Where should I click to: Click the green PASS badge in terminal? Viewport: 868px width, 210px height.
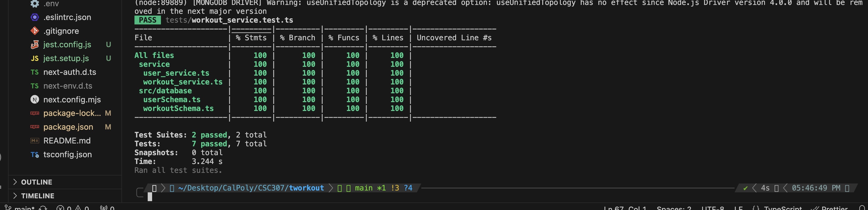pyautogui.click(x=148, y=20)
